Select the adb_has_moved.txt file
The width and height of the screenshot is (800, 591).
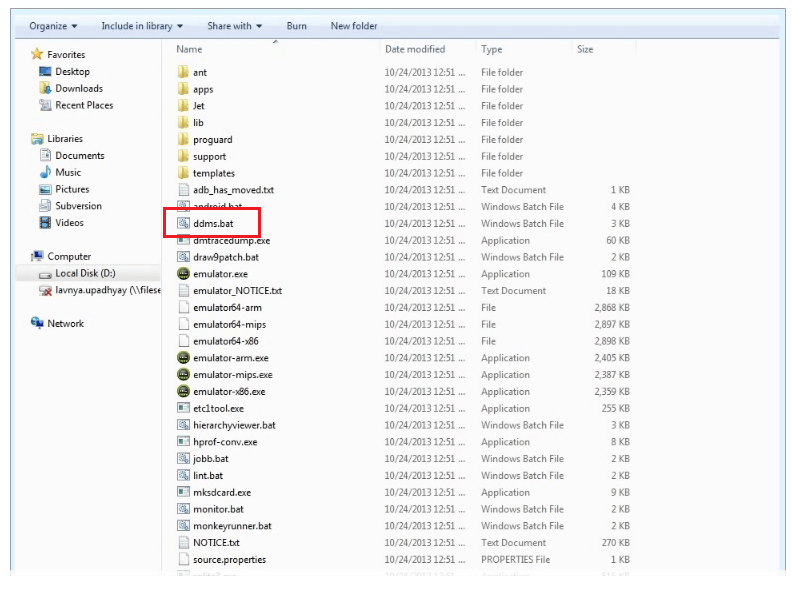coord(233,190)
